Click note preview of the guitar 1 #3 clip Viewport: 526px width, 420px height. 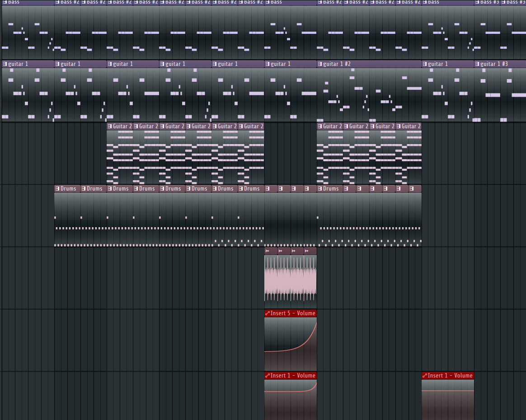(x=500, y=95)
